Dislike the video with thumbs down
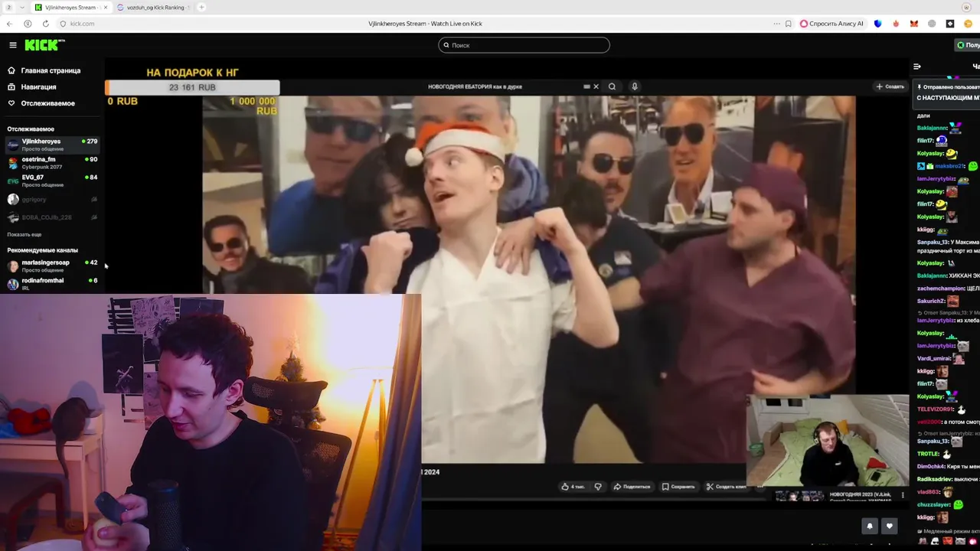 tap(598, 487)
